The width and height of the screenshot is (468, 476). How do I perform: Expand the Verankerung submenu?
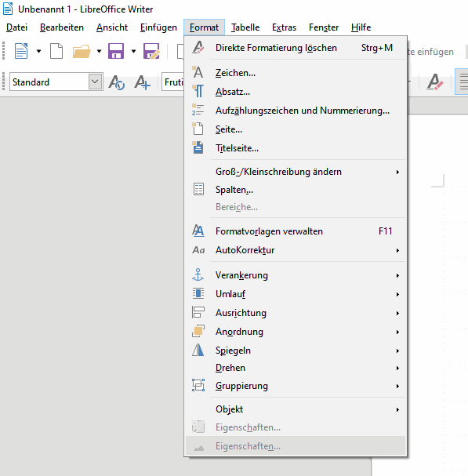click(296, 275)
